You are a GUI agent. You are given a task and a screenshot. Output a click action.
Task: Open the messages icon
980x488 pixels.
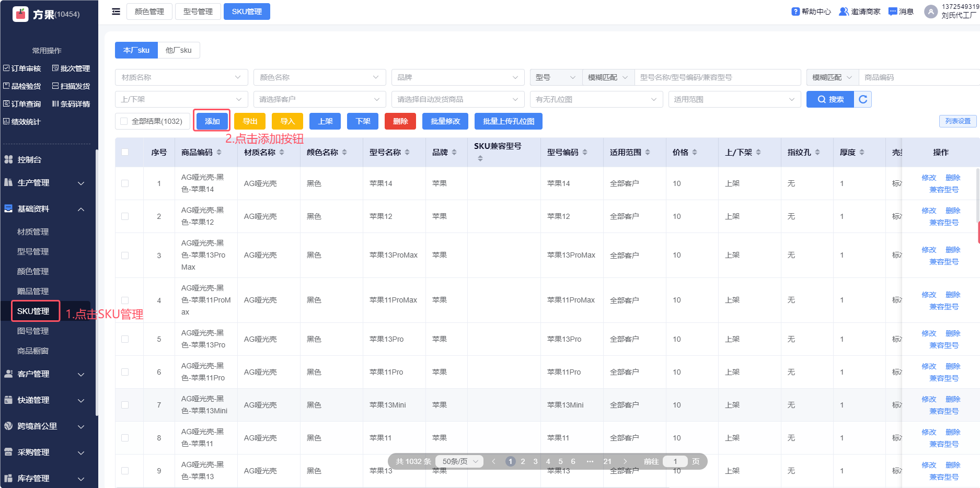pos(893,11)
